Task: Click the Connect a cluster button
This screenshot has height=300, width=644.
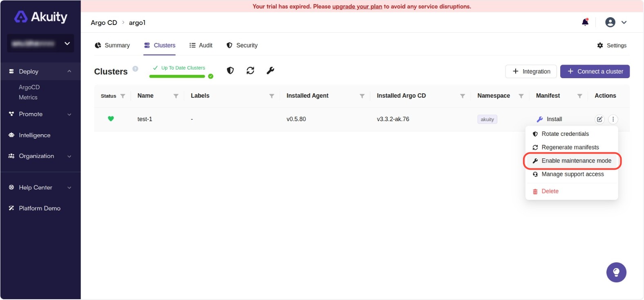Action: tap(595, 72)
